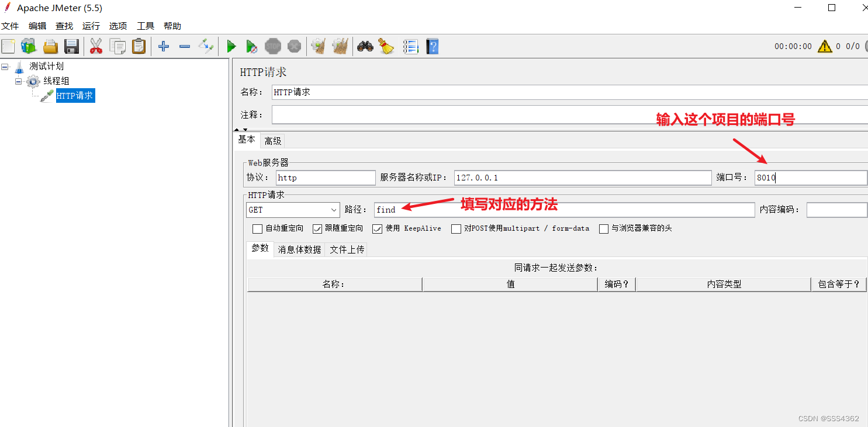Image resolution: width=868 pixels, height=427 pixels.
Task: Click the 0/0 thread count text
Action: [x=853, y=46]
